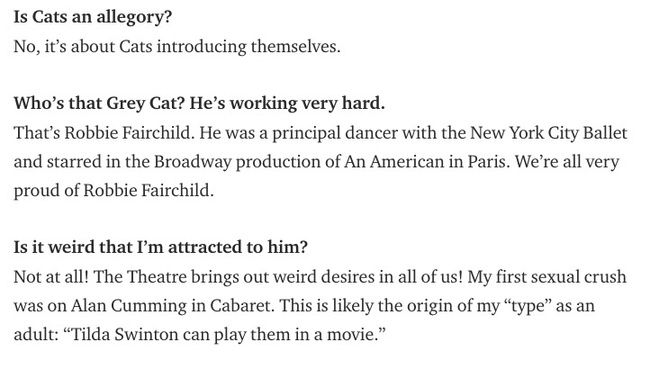The image size is (659, 369).
Task: Click the words "Not at all!"
Action: (x=51, y=277)
